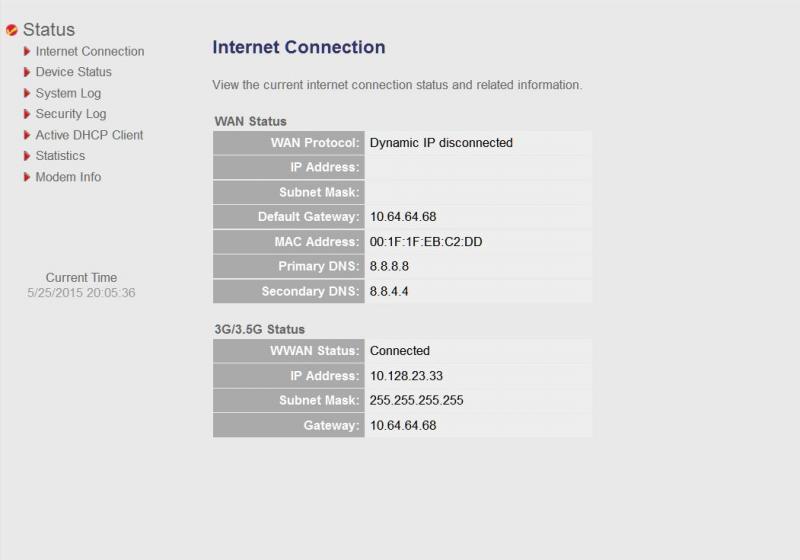Click the arrow bullet beside System Log
This screenshot has width=800, height=560.
click(x=27, y=93)
